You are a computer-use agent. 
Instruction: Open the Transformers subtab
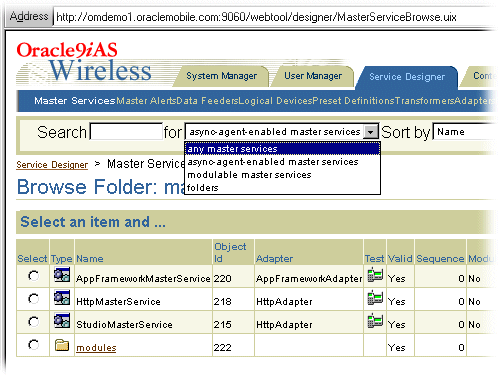[424, 101]
